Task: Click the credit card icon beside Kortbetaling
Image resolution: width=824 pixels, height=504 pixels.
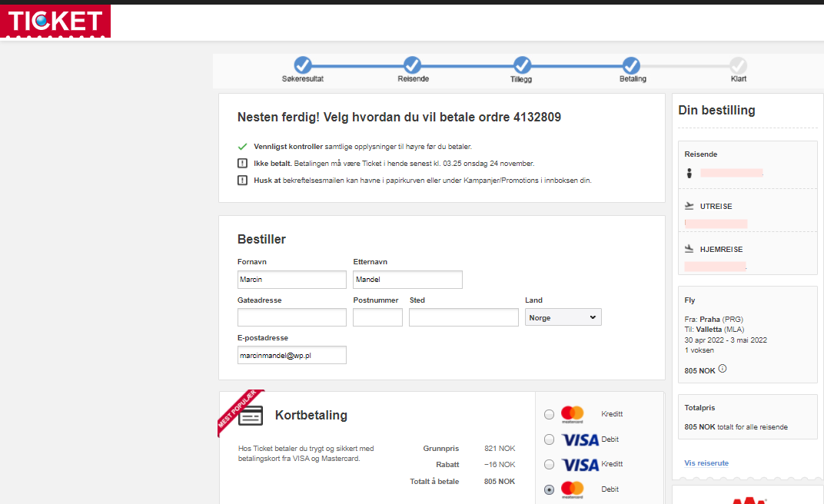Action: [251, 416]
